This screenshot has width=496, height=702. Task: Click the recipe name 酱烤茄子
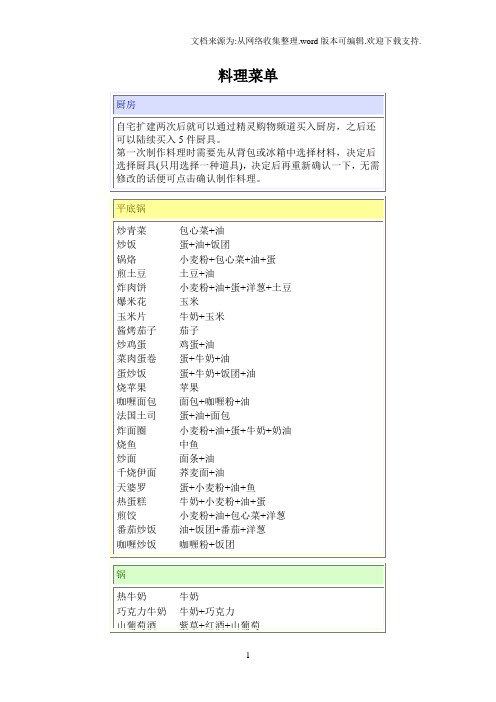click(137, 330)
